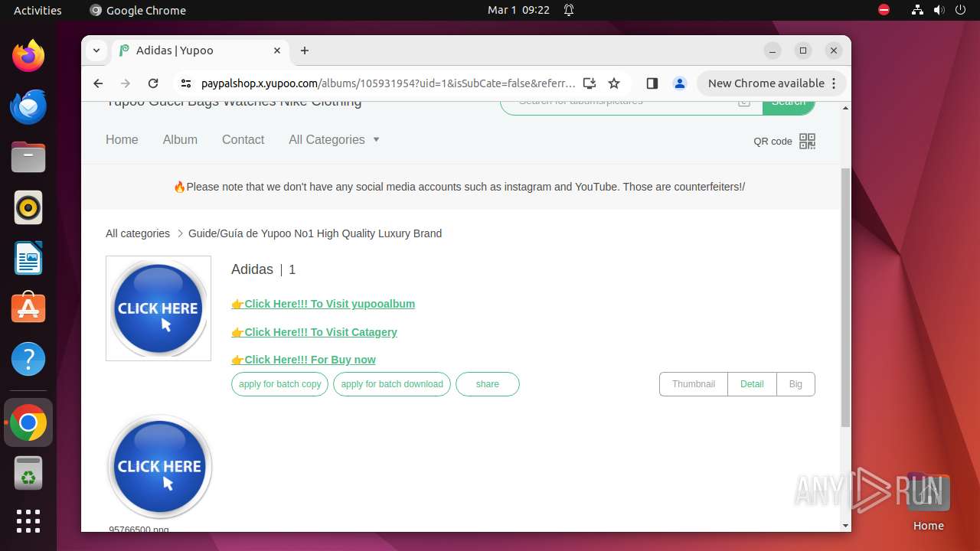Image resolution: width=980 pixels, height=551 pixels.
Task: Toggle the Chrome side panel
Action: (x=652, y=83)
